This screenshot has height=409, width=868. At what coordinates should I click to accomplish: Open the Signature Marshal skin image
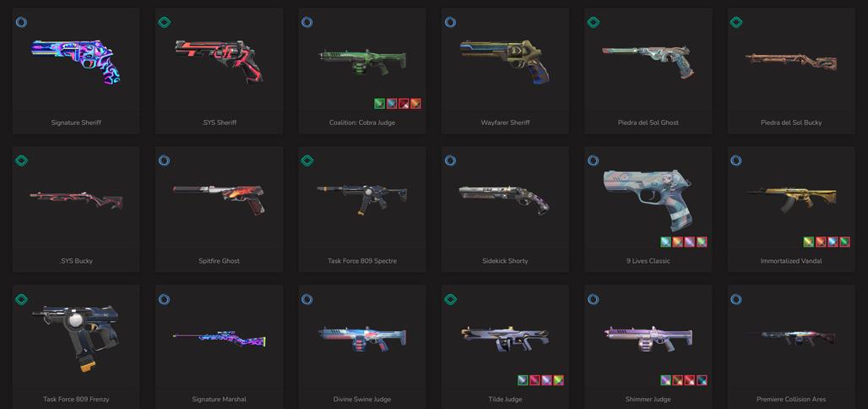click(220, 339)
